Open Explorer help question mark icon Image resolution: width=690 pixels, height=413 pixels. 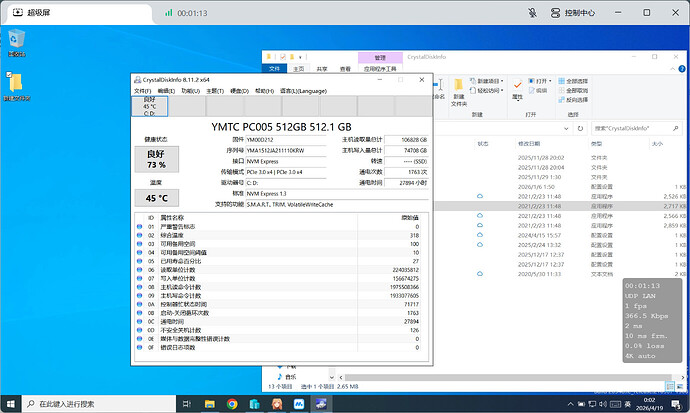click(682, 69)
